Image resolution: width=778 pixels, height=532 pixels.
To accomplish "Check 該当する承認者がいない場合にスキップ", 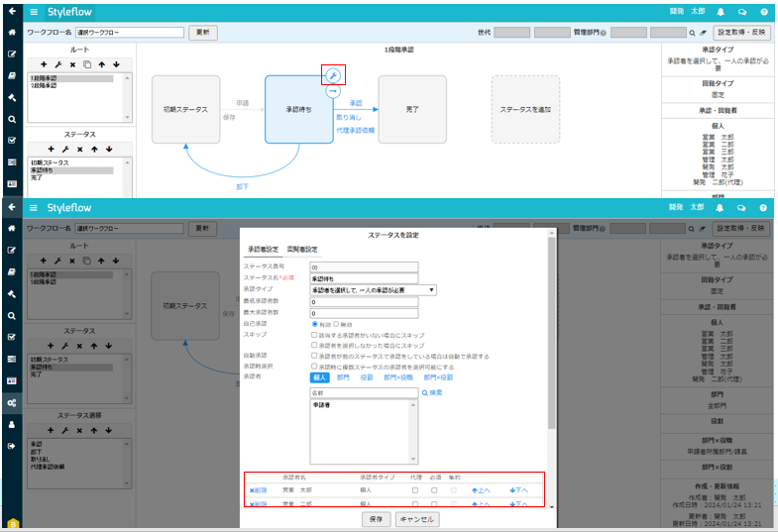I will pos(314,335).
